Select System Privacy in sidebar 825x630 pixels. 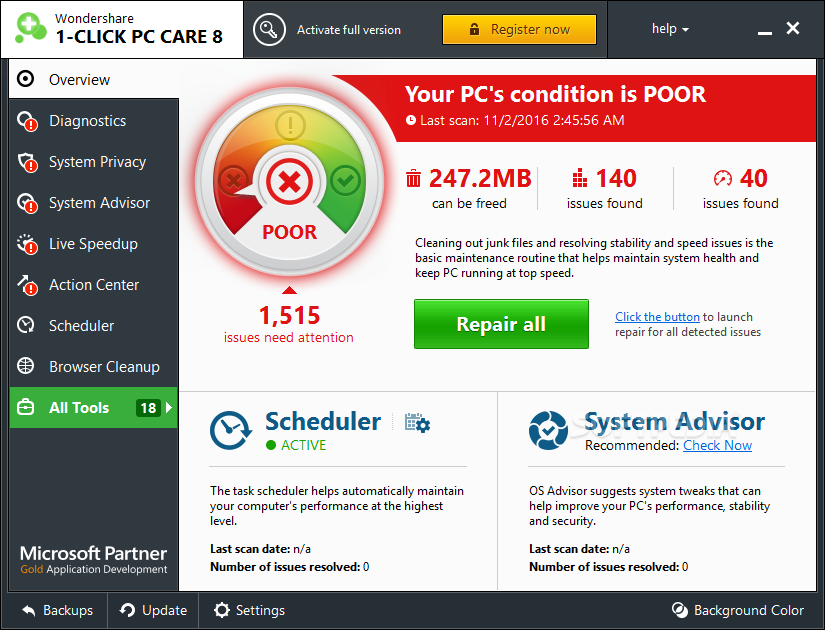tap(94, 162)
